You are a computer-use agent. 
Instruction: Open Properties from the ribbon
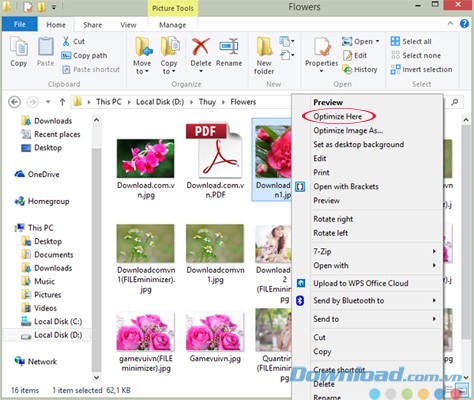(321, 55)
